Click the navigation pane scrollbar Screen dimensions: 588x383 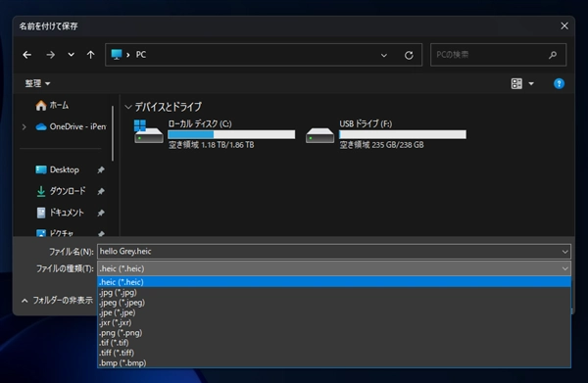[x=113, y=133]
